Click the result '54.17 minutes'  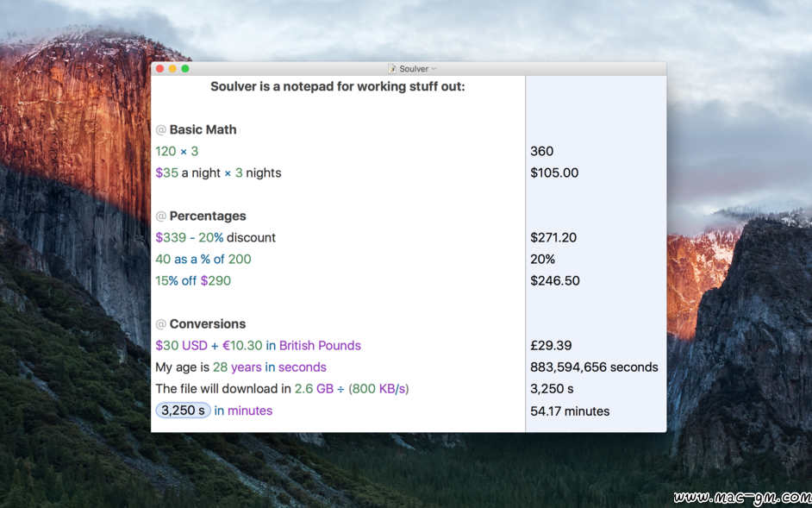(570, 411)
